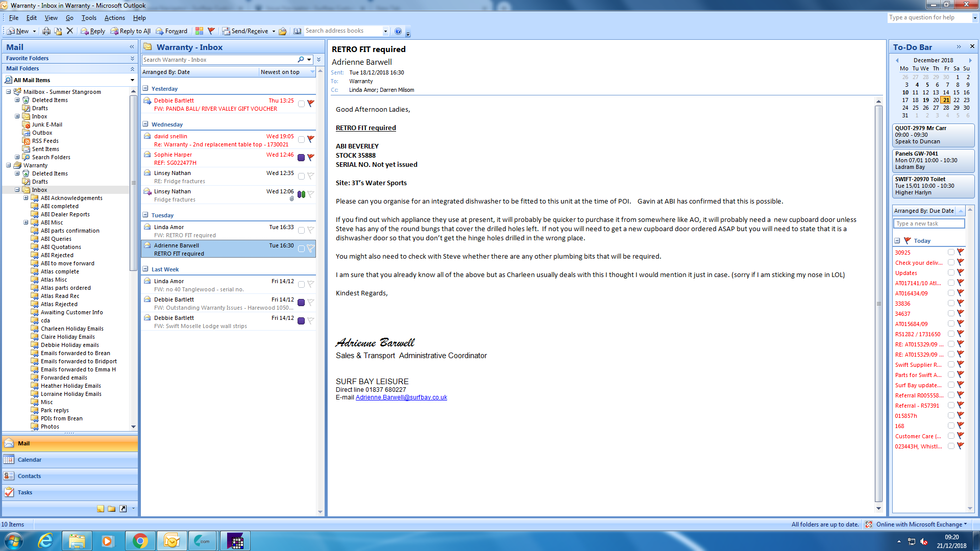Open the Actions menu

114,18
